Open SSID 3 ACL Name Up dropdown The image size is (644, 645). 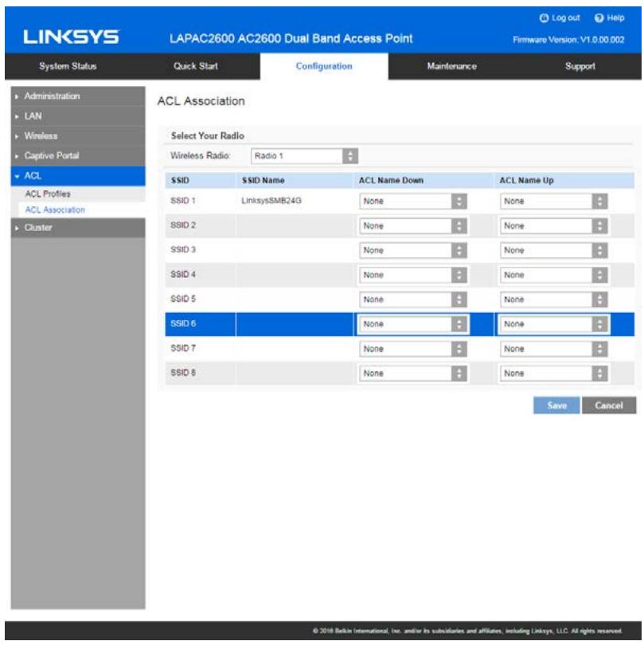(553, 251)
